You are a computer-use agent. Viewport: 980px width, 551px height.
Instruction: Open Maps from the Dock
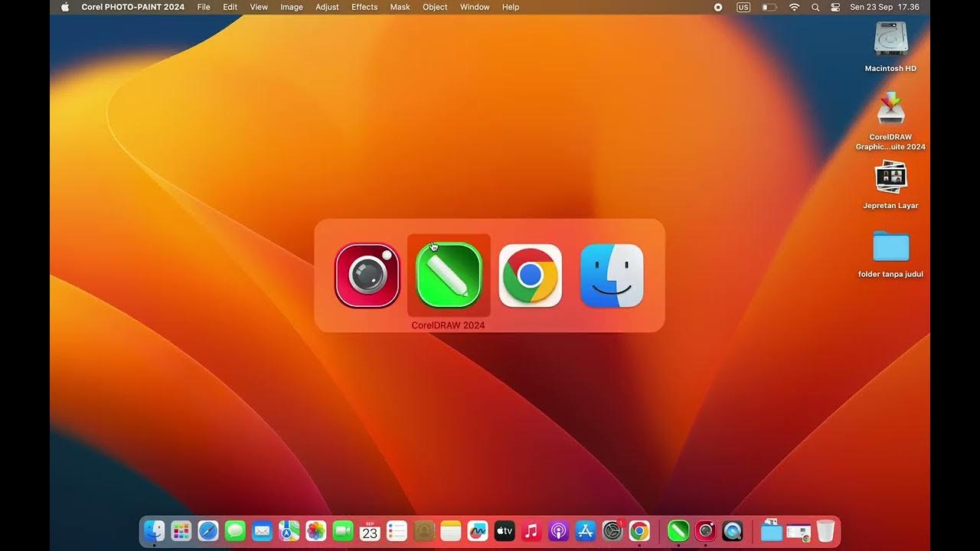click(289, 530)
